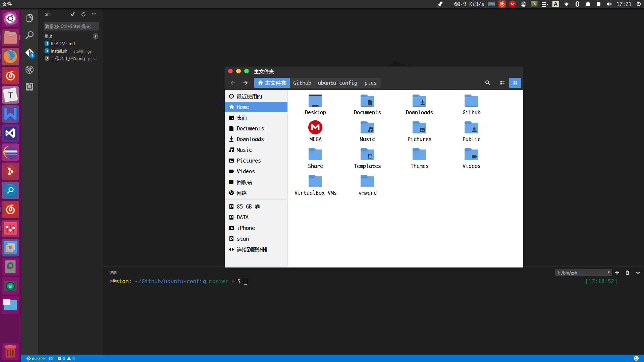The height and width of the screenshot is (362, 644).
Task: Open the Extensions view icon
Action: click(x=30, y=87)
